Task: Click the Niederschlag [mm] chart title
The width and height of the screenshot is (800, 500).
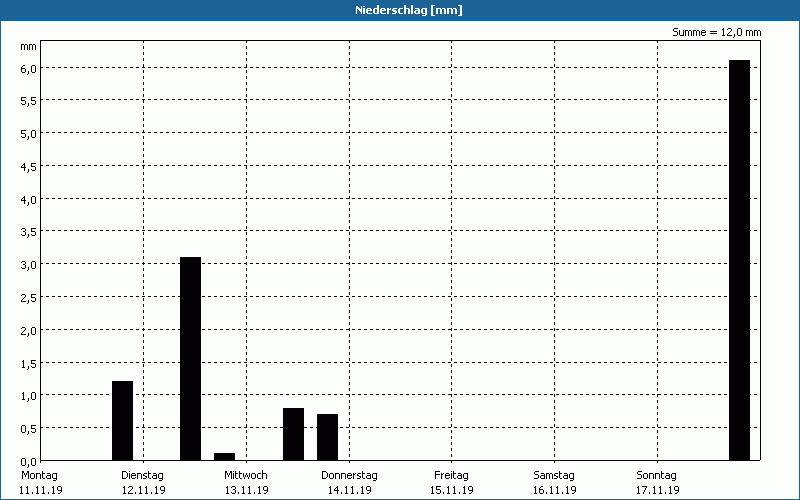Action: tap(409, 10)
